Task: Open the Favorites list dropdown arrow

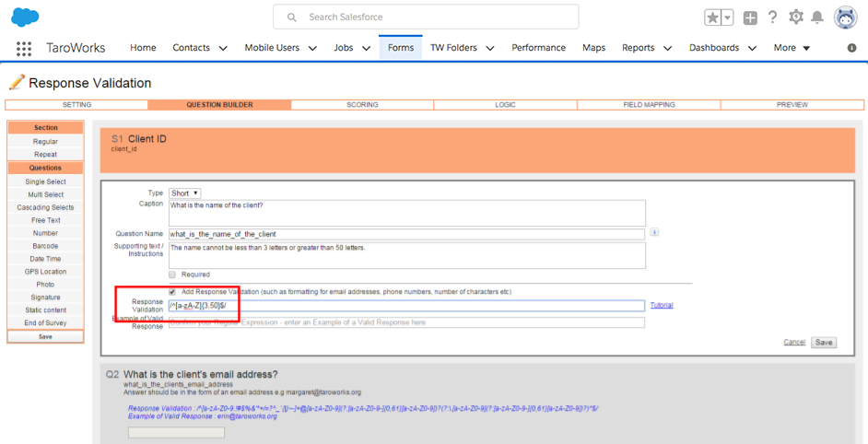Action: (x=727, y=18)
